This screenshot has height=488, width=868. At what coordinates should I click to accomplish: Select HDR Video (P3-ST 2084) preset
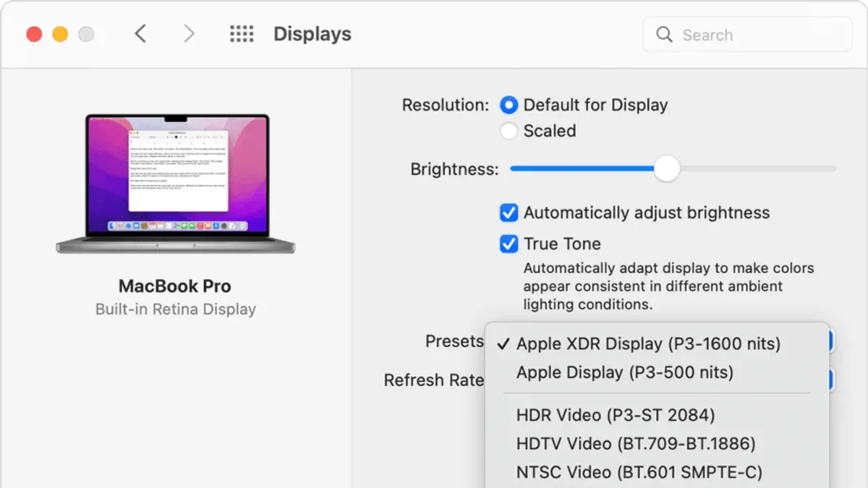pos(657,415)
